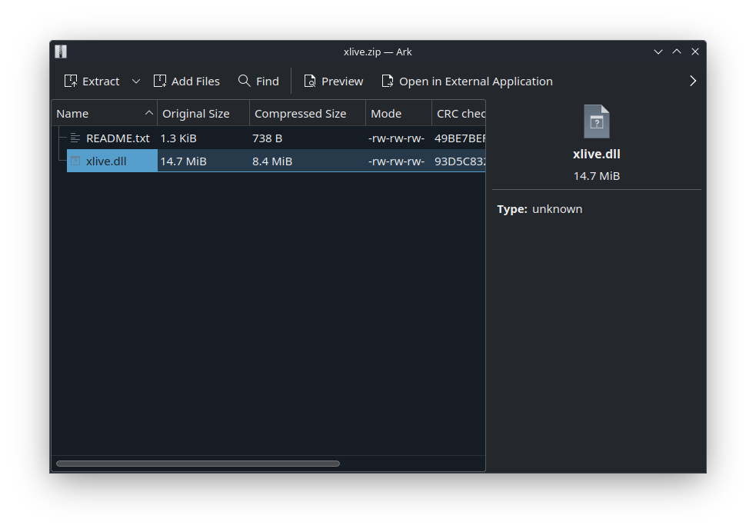Open the Extract dropdown arrow
The width and height of the screenshot is (756, 532).
coord(136,81)
